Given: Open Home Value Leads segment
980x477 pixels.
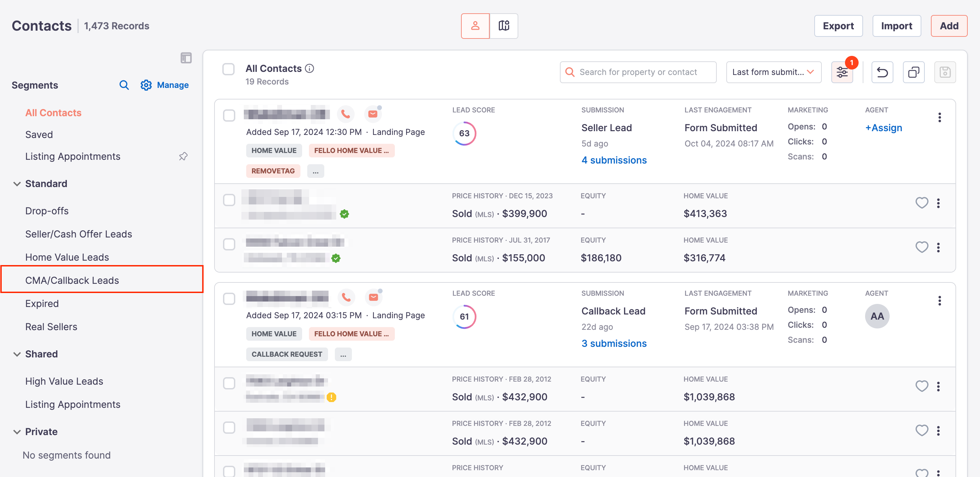Looking at the screenshot, I should tap(67, 257).
